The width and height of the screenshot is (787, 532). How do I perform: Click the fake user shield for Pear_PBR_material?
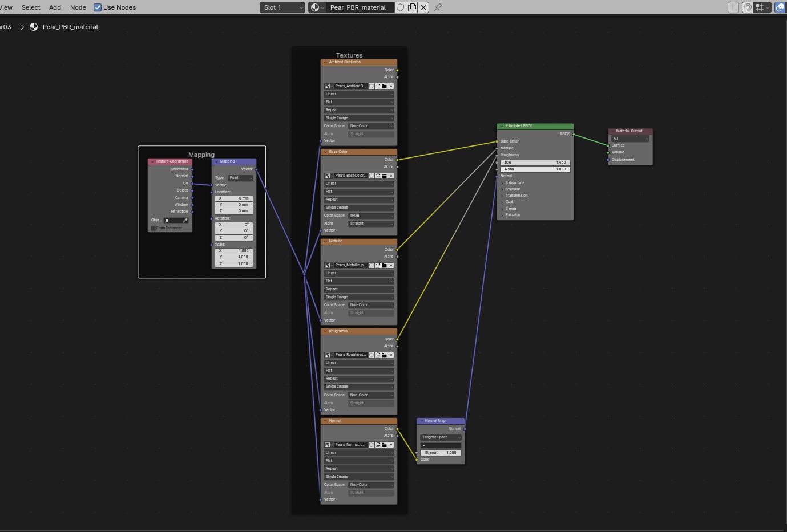tap(400, 7)
